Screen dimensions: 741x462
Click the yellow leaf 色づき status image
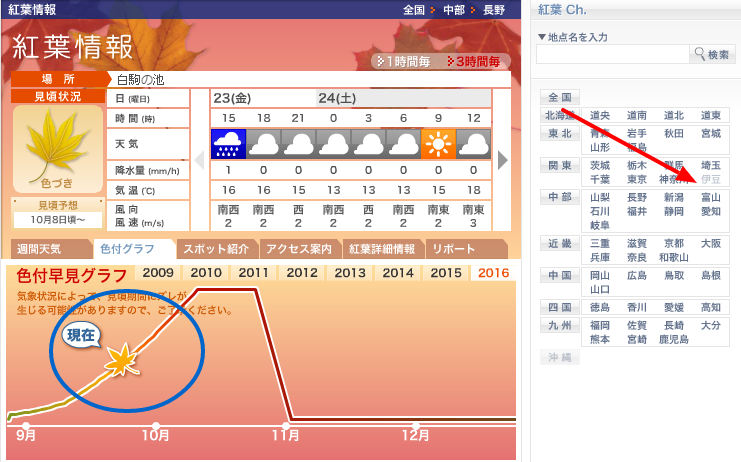58,149
